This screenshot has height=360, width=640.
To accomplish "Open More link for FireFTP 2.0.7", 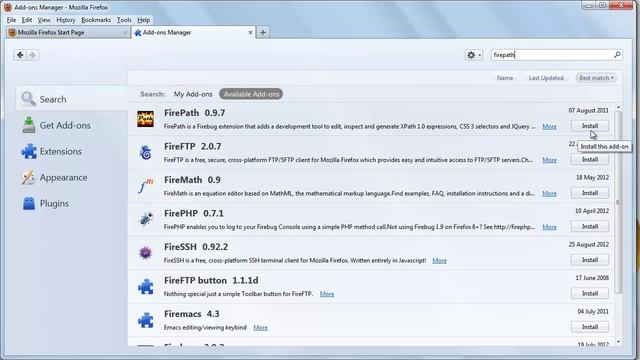I will pyautogui.click(x=549, y=160).
